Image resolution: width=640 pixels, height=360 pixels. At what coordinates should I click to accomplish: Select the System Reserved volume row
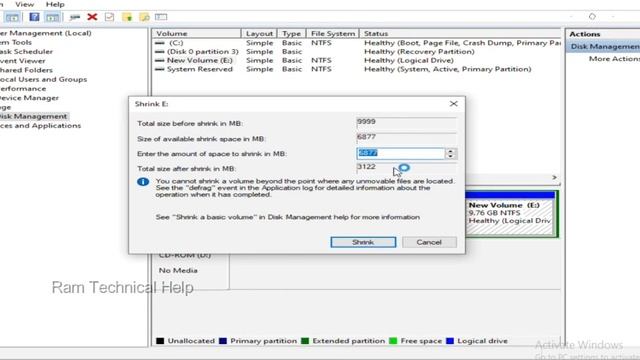coord(357,69)
